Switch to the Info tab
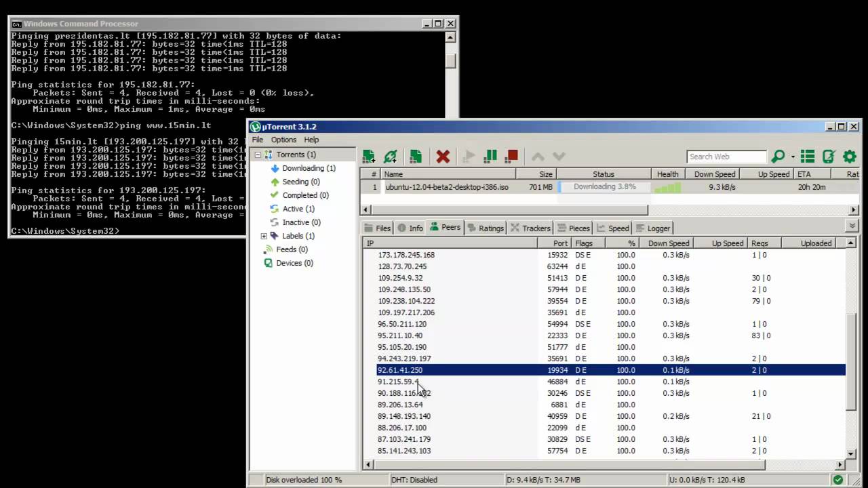 point(410,228)
